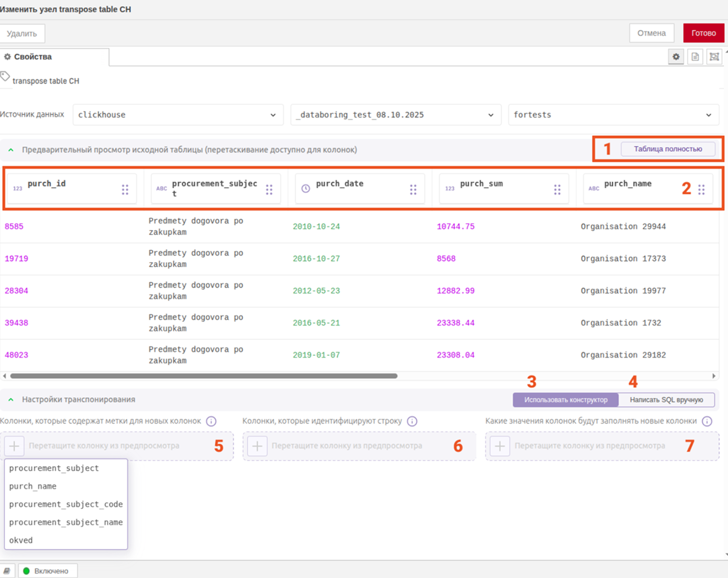Open the node description document icon
Screen dimensions: 728x578
tap(695, 57)
